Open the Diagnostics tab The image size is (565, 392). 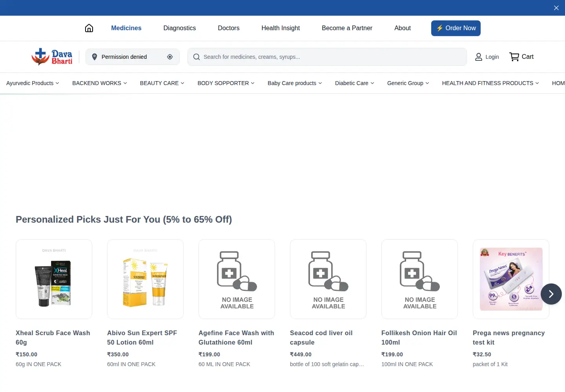(180, 28)
